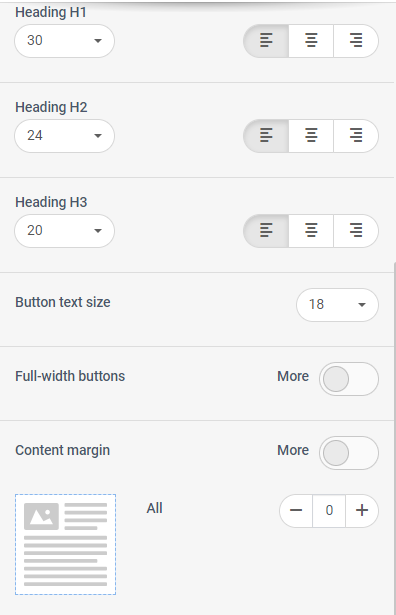Right-align Heading H2 text
The image size is (396, 615).
(356, 136)
